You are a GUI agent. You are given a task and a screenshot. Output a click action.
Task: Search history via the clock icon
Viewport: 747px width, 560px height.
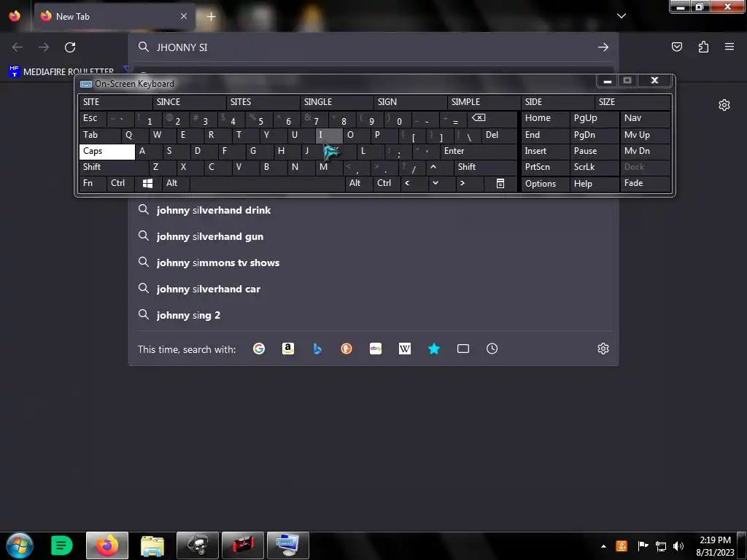492,349
